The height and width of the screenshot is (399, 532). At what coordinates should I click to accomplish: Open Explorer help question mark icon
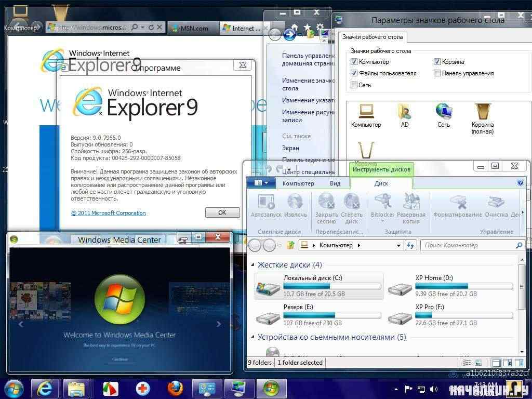pyautogui.click(x=521, y=183)
